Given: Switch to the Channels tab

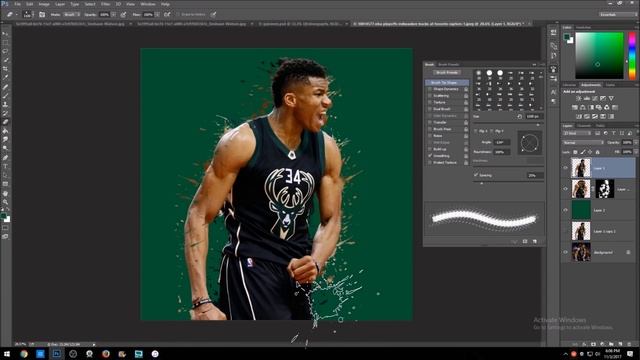Looking at the screenshot, I should coord(584,126).
